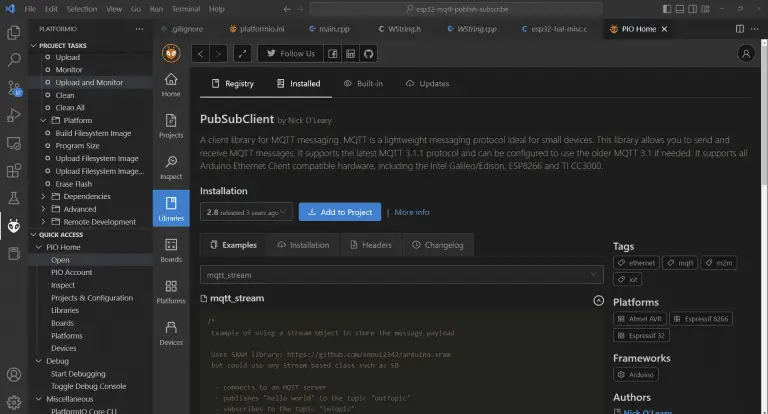Navigate back with the left arrow button

tap(200, 53)
